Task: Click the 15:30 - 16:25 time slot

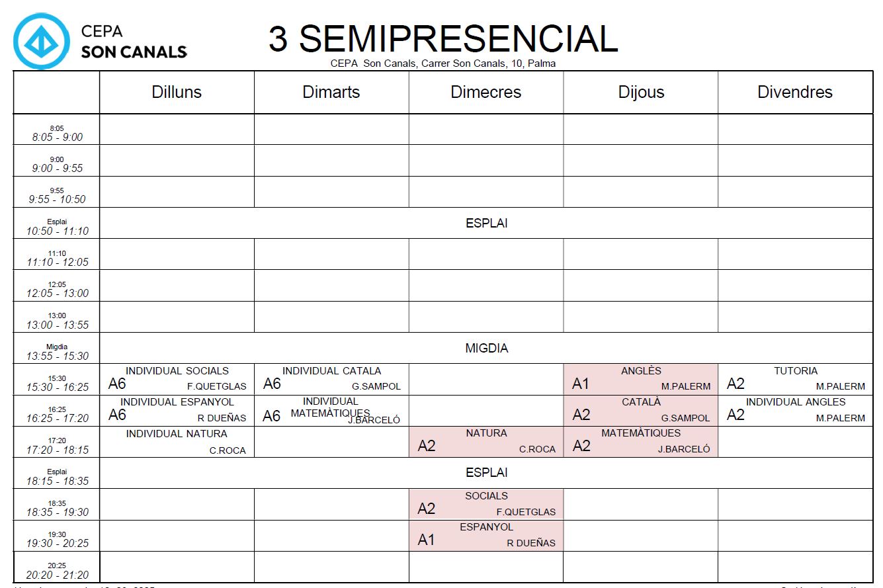Action: [x=57, y=384]
